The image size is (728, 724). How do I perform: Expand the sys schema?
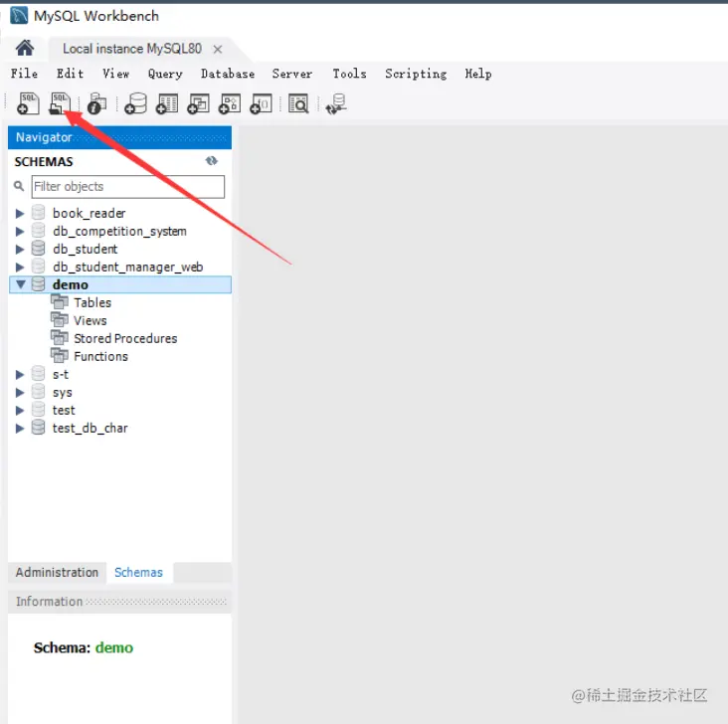tap(20, 392)
